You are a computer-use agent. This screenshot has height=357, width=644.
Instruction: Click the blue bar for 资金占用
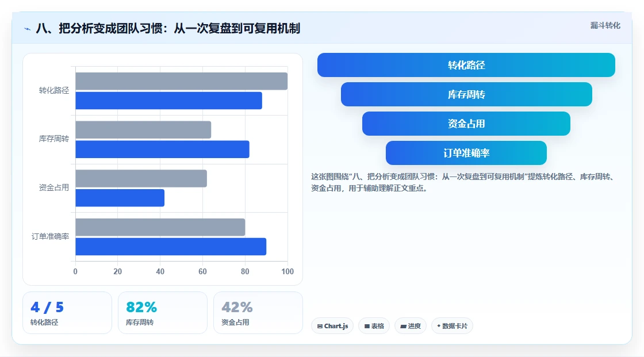coord(120,198)
